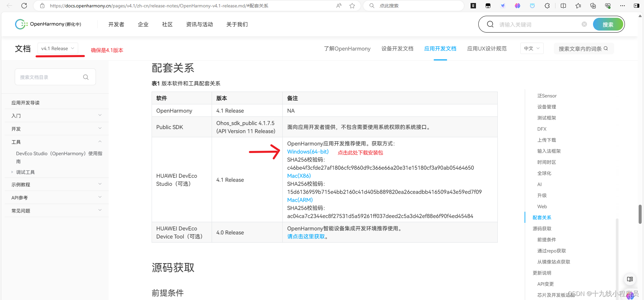The image size is (644, 300).
Task: Click the blue bird extension icon
Action: (503, 6)
